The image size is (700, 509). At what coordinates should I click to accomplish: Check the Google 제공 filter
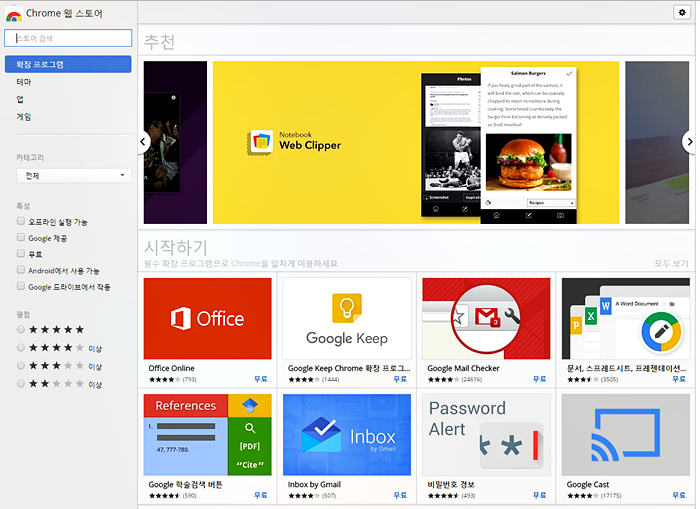click(21, 237)
